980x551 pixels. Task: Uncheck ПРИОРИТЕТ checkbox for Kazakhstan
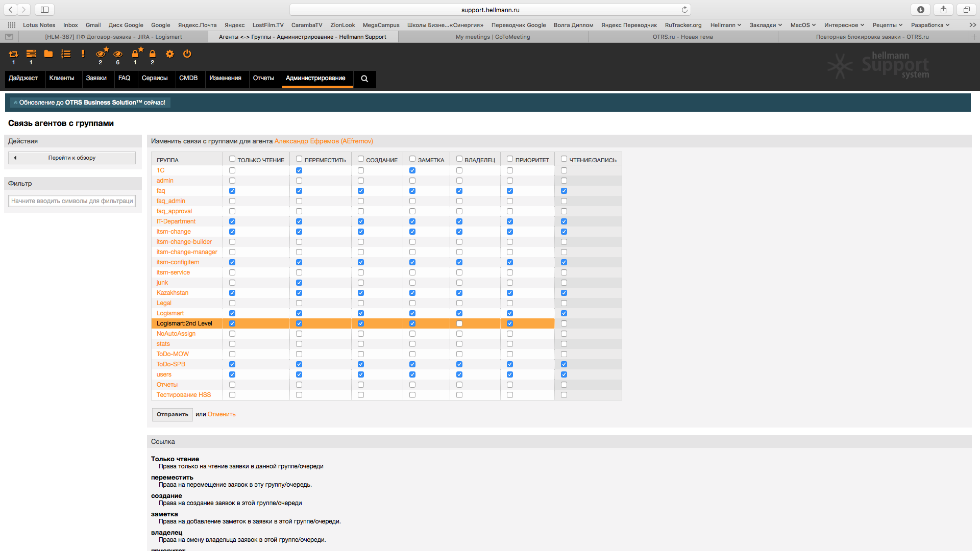[510, 293]
